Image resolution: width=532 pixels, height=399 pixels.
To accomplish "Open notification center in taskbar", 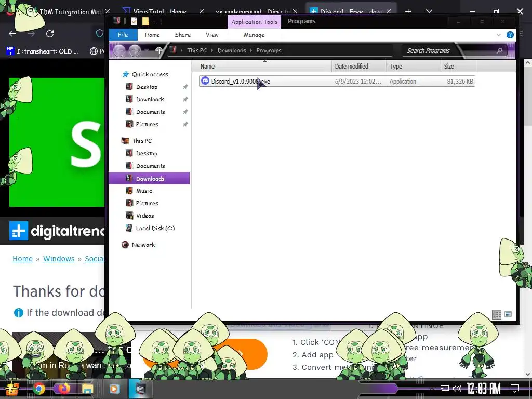I will [515, 389].
